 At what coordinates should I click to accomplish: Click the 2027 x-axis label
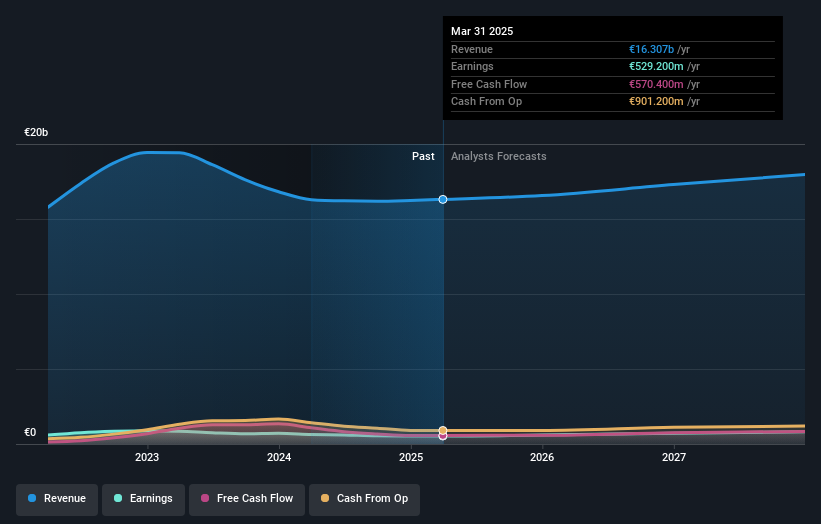(x=674, y=458)
